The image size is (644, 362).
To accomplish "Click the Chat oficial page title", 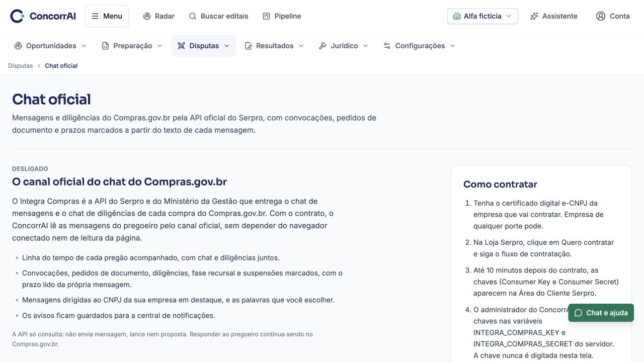I will coord(51,100).
